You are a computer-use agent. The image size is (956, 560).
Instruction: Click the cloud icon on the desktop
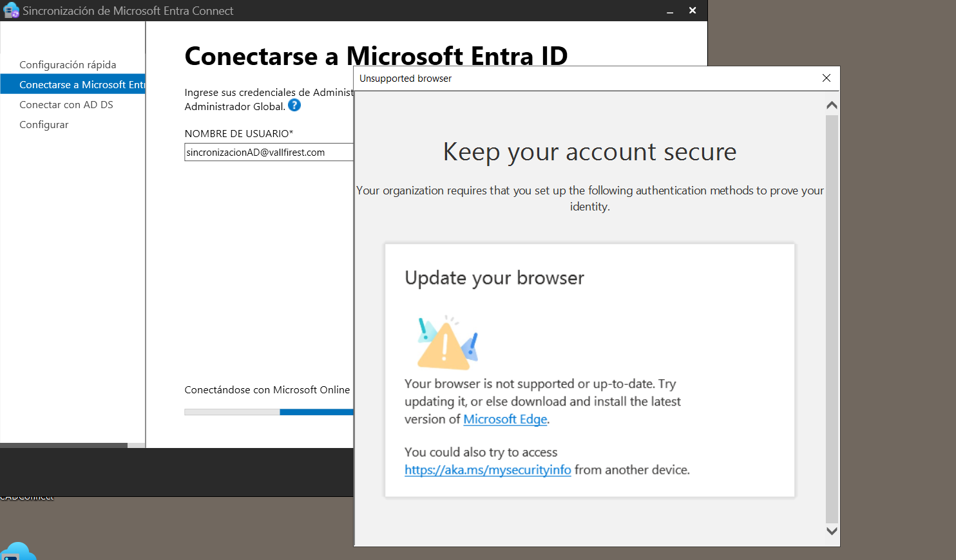point(18,551)
